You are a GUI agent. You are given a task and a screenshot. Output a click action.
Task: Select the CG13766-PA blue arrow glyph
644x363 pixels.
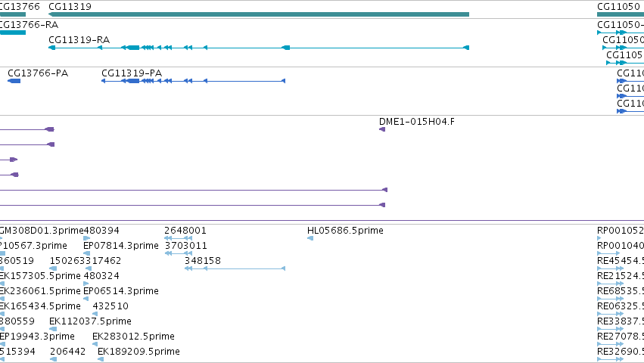point(14,81)
